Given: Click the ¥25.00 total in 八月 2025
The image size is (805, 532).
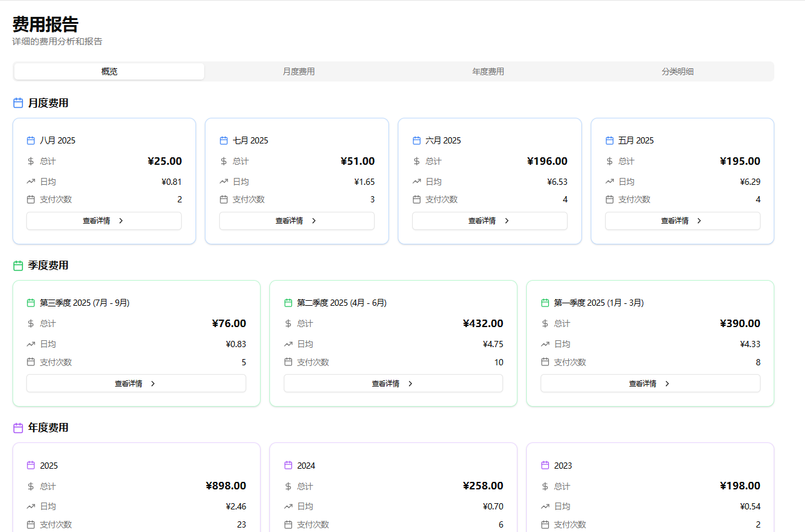Looking at the screenshot, I should click(165, 161).
